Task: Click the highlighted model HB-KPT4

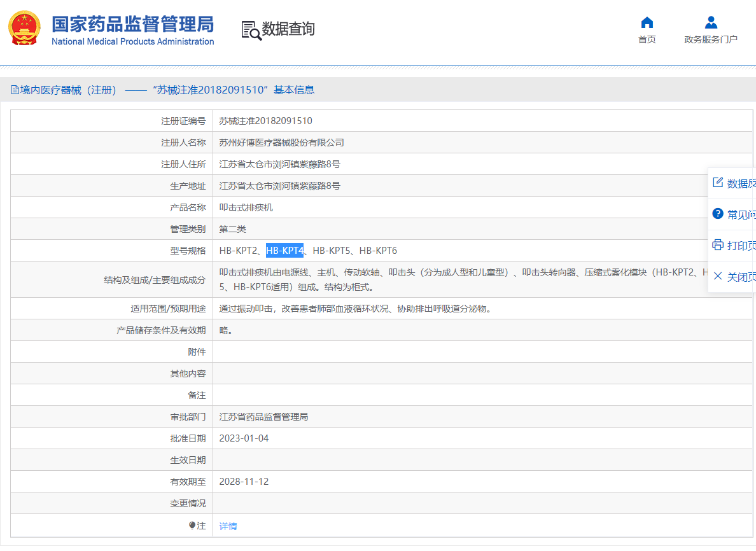Action: click(x=284, y=251)
